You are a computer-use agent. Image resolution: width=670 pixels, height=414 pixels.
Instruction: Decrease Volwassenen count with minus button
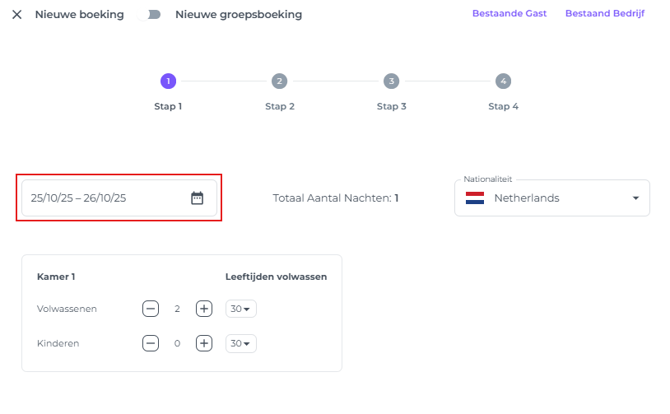pyautogui.click(x=150, y=309)
